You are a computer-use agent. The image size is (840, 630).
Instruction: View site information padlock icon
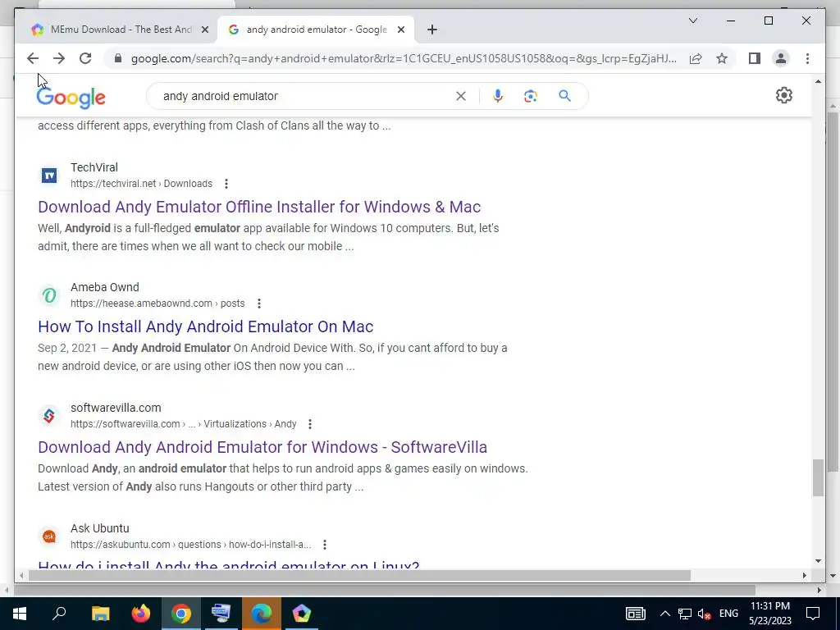[x=118, y=58]
